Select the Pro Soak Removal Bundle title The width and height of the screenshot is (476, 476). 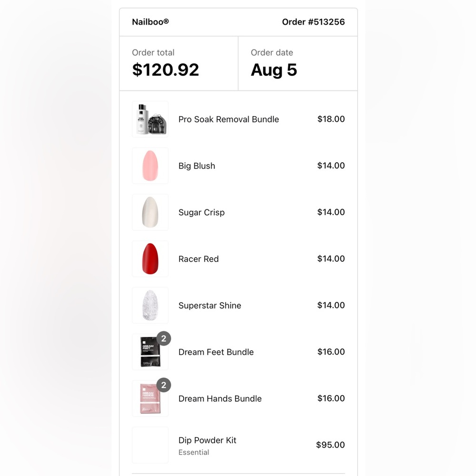pos(228,119)
